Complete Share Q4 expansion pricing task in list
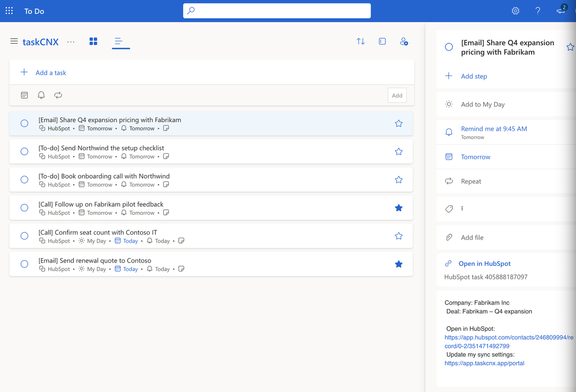 24,124
